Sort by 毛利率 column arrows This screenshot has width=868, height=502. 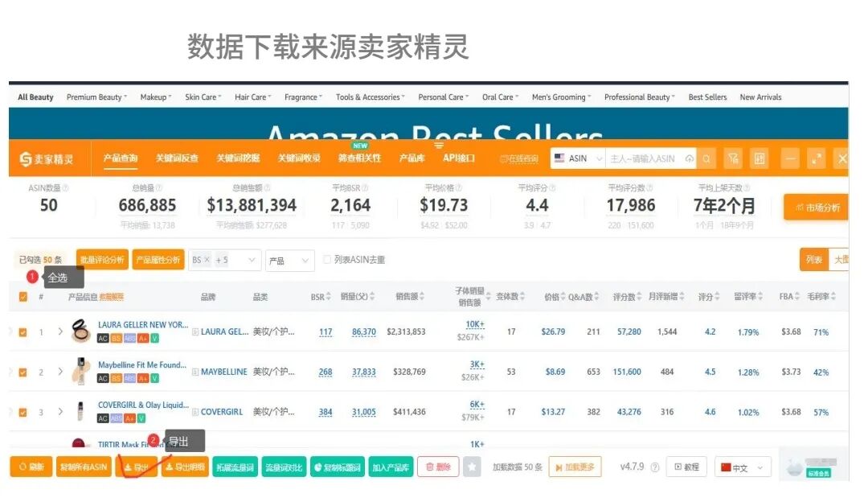(833, 296)
